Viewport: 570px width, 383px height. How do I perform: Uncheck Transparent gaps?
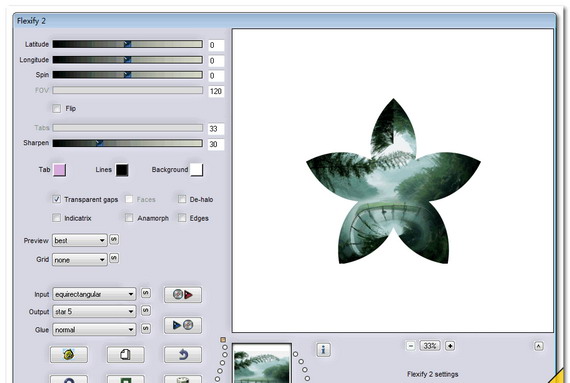pos(56,199)
